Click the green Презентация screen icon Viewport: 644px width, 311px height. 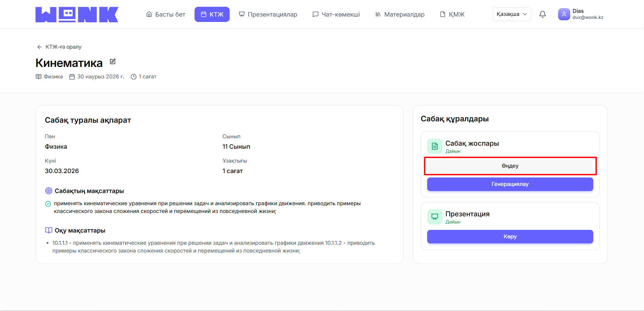click(x=435, y=217)
